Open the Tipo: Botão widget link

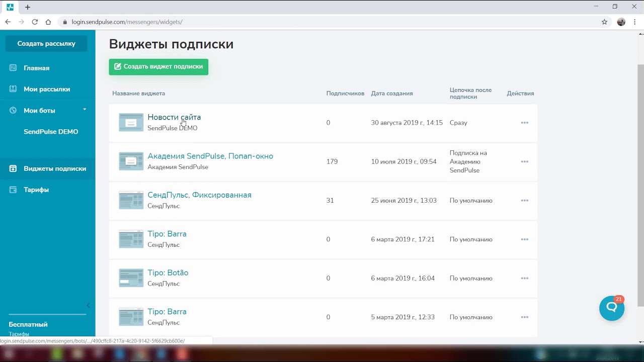pyautogui.click(x=168, y=273)
